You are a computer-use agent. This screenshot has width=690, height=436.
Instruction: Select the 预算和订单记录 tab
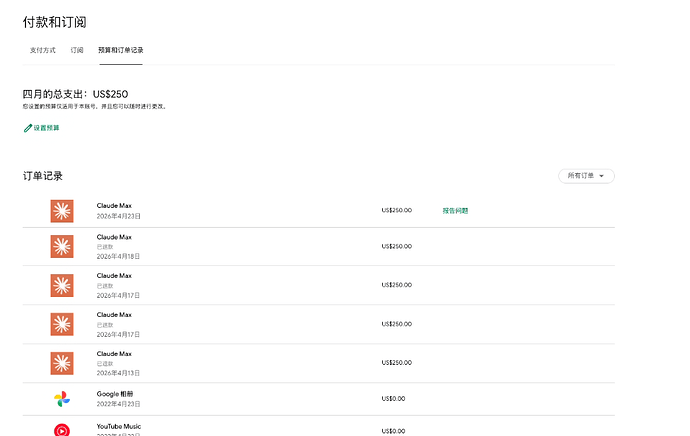click(x=121, y=50)
